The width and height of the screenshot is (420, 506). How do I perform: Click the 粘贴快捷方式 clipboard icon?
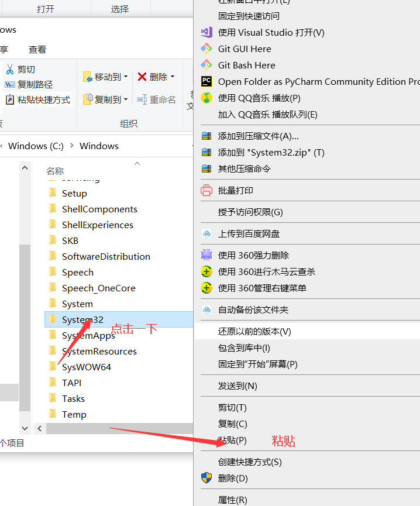pyautogui.click(x=10, y=99)
